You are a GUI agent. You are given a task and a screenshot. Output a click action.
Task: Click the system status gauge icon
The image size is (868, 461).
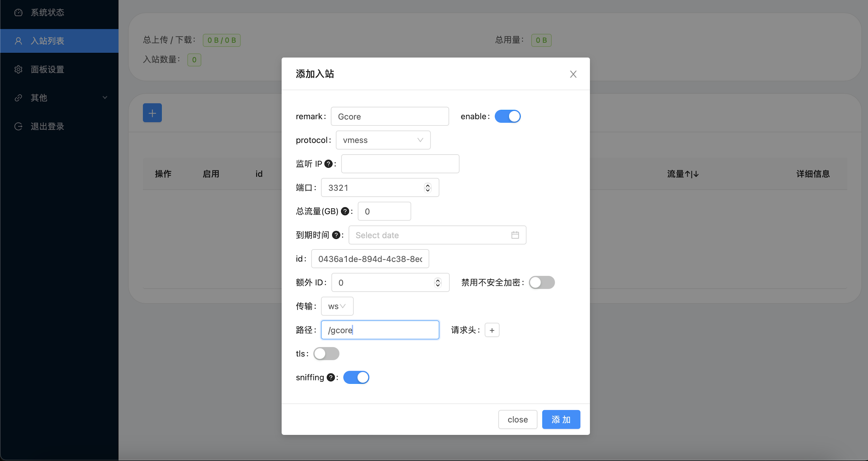[18, 13]
